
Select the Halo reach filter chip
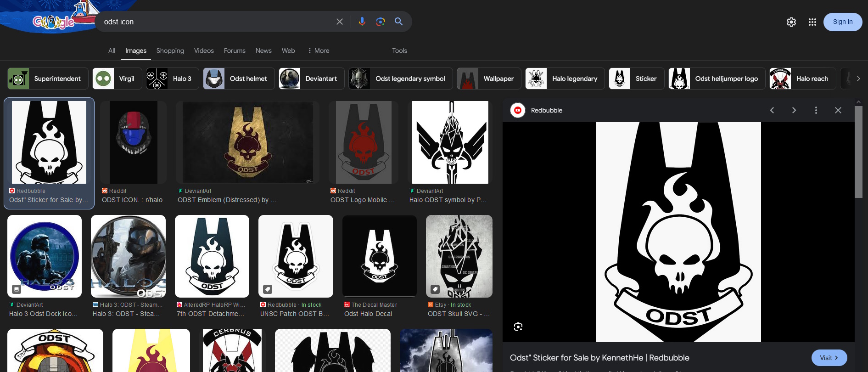[x=803, y=79]
